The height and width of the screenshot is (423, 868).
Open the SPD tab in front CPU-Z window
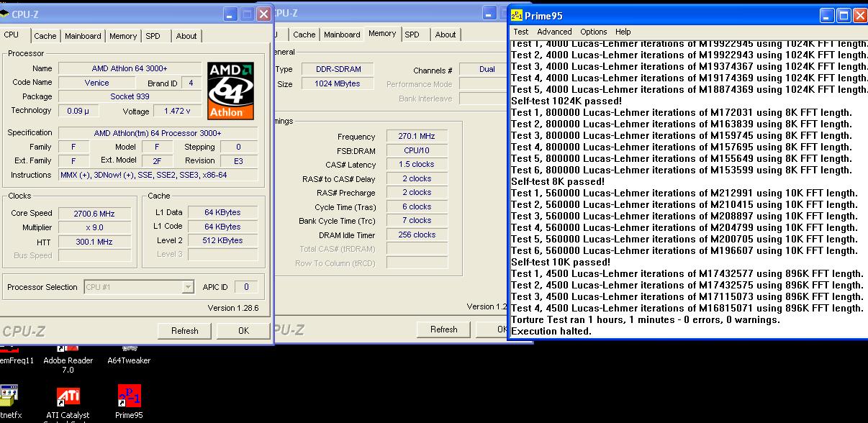pos(153,36)
